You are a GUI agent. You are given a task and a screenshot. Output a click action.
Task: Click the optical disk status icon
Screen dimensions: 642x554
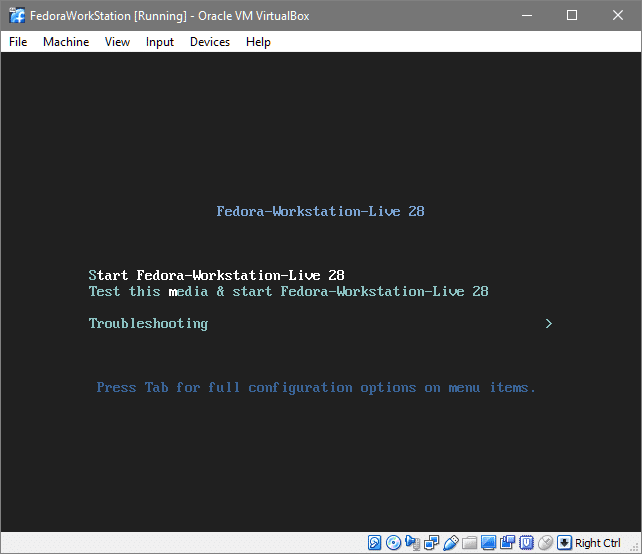pyautogui.click(x=393, y=543)
